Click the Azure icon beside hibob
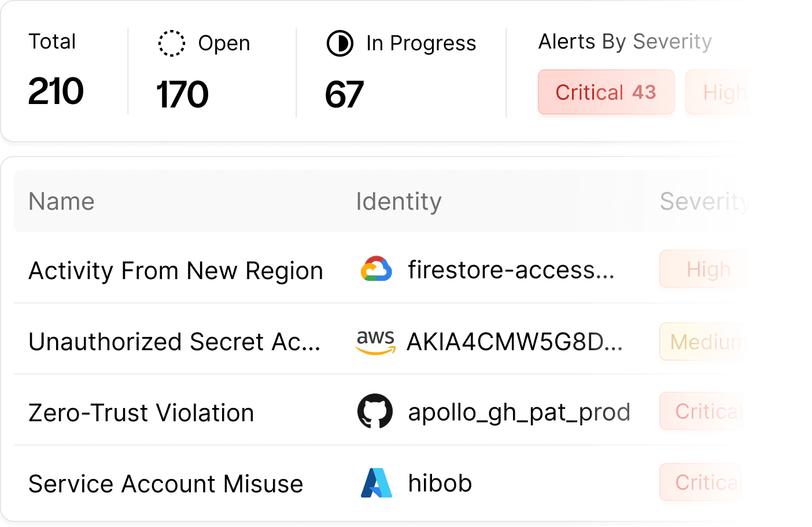 pyautogui.click(x=377, y=483)
